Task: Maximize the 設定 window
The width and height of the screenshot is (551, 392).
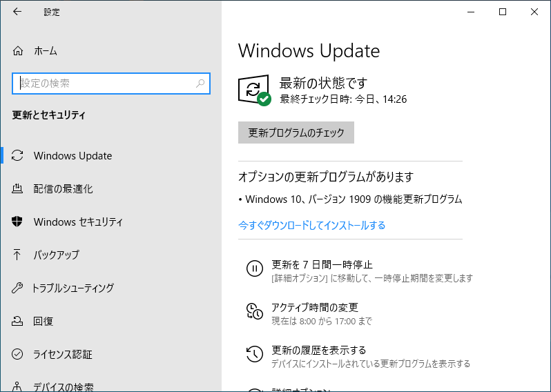Action: coord(503,12)
